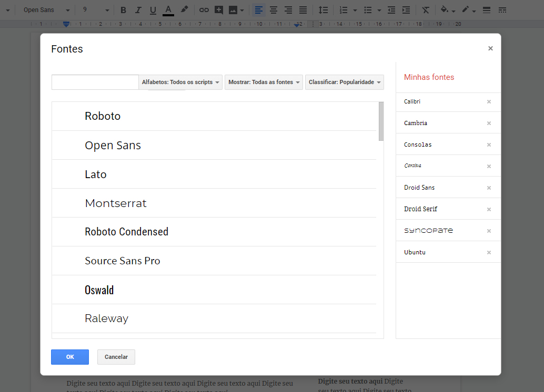Image resolution: width=544 pixels, height=392 pixels.
Task: Select the underline option
Action: (x=152, y=9)
